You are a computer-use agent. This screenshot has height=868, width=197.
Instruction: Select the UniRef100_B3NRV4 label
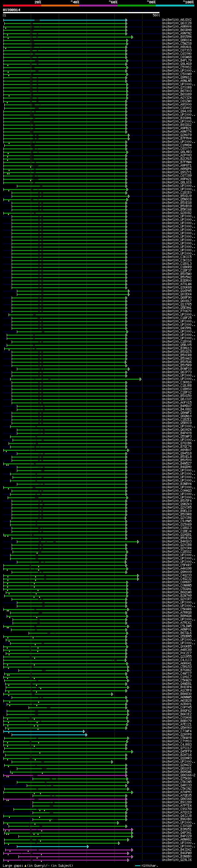[x=176, y=484]
